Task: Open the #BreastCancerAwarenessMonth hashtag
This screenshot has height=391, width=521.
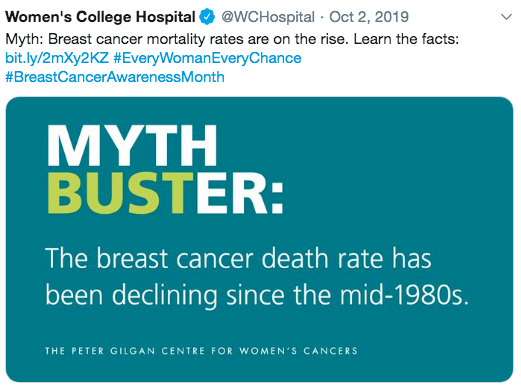Action: point(115,77)
